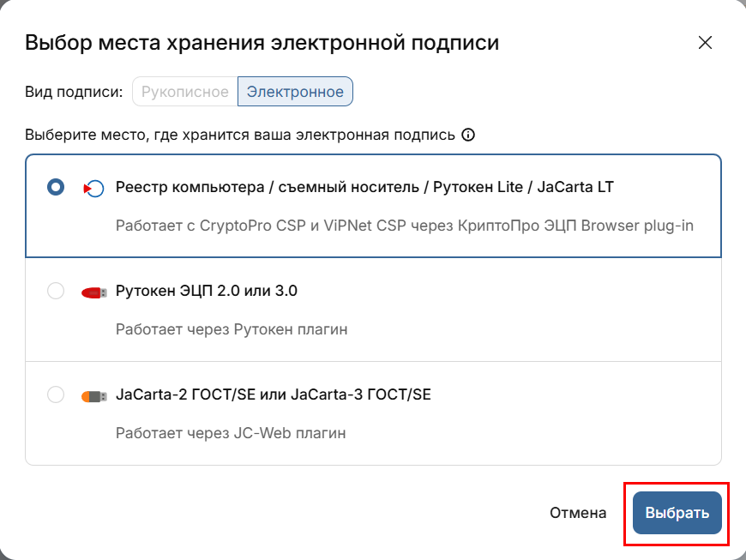
Task: Click the orange JaCarta USB token icon
Action: (x=93, y=395)
